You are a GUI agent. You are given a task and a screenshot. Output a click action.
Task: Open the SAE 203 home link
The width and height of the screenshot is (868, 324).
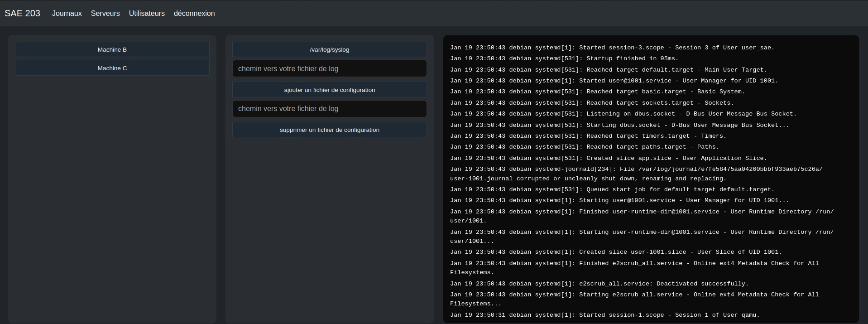pos(22,13)
